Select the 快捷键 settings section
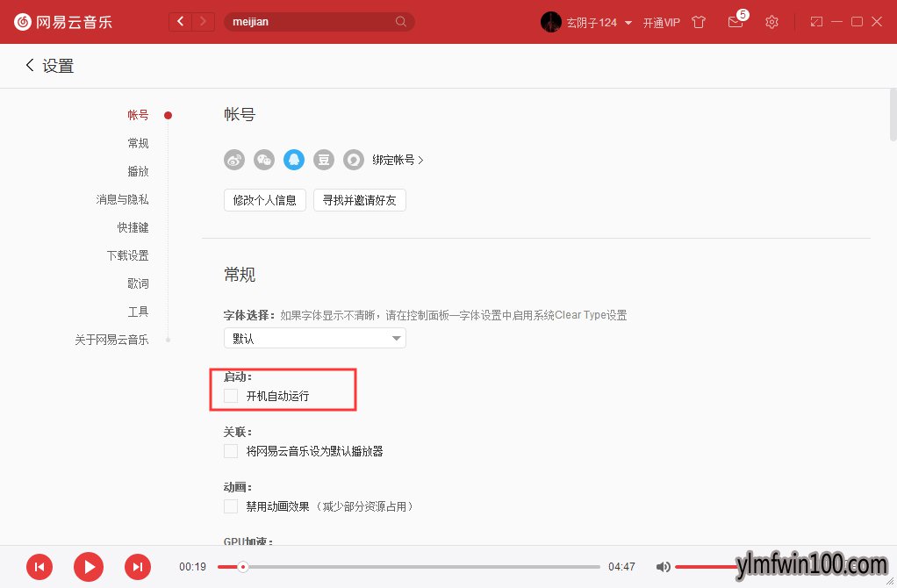Image resolution: width=897 pixels, height=588 pixels. 133,227
